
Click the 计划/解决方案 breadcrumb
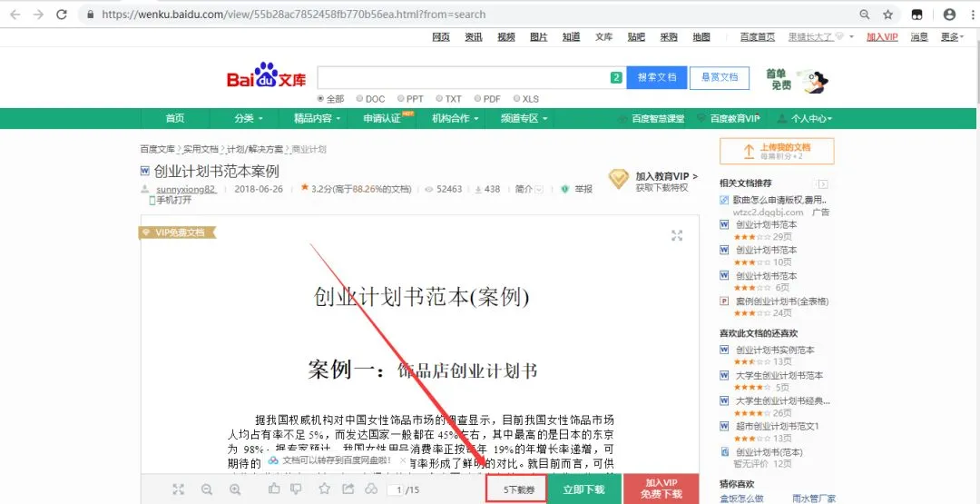point(254,149)
